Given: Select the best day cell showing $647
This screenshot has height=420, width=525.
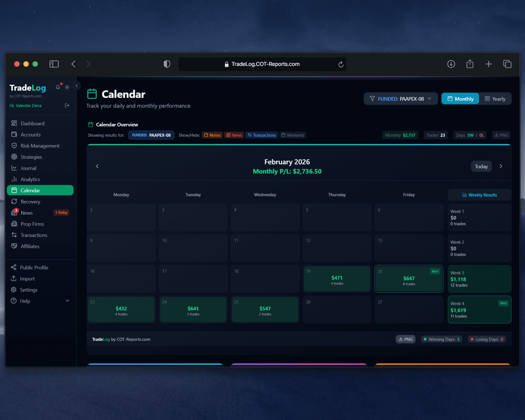Looking at the screenshot, I should [x=409, y=279].
